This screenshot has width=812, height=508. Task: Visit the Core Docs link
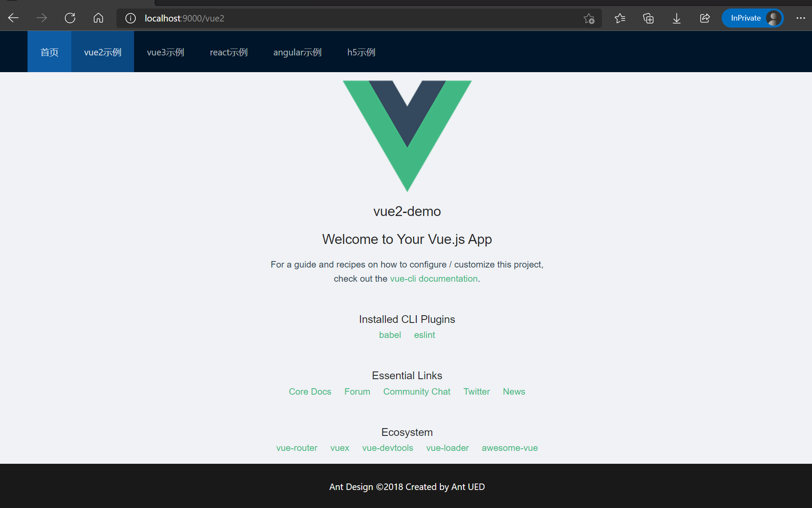point(310,392)
